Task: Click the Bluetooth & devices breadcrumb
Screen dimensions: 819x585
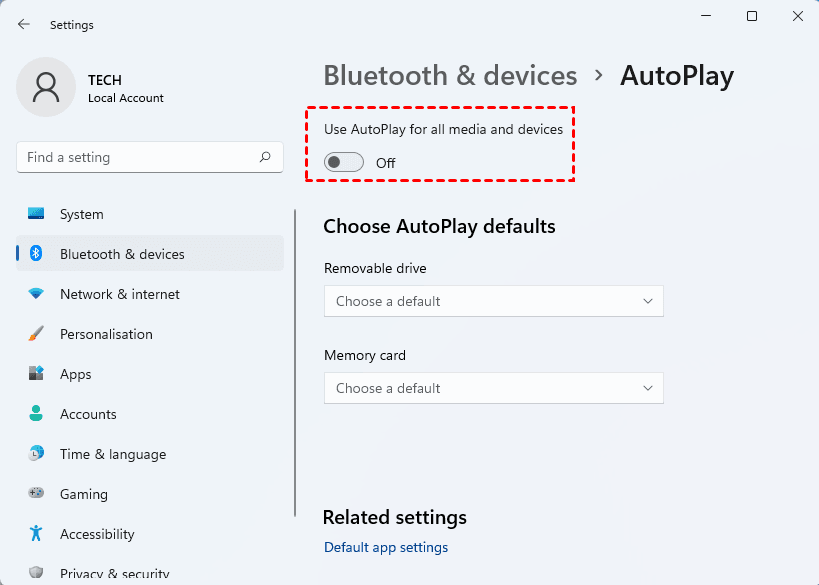Action: coord(450,76)
